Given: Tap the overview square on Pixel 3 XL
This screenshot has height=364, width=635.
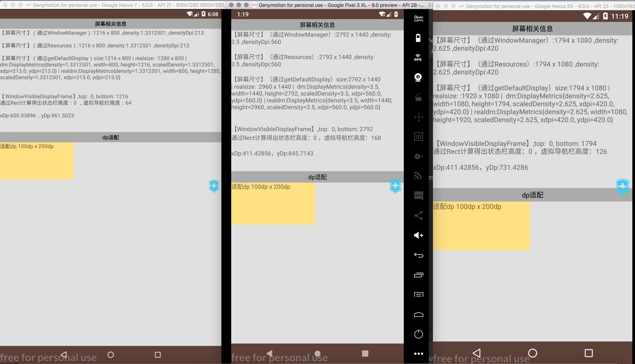Looking at the screenshot, I should [365, 353].
